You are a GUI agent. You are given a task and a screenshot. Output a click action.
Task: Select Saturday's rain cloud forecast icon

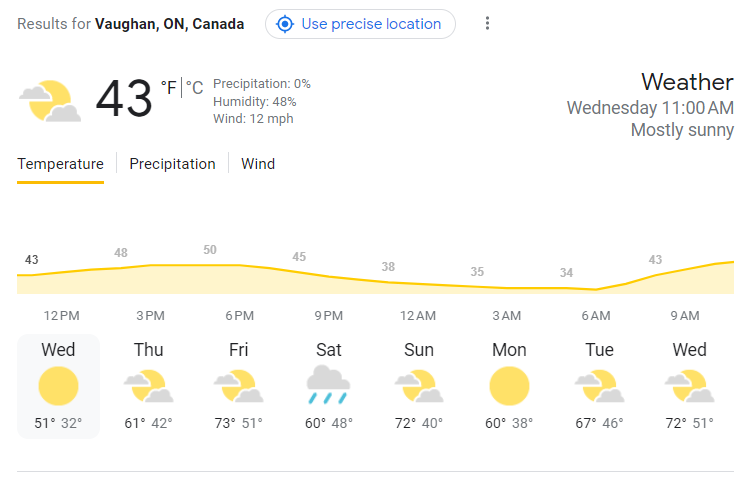[x=328, y=385]
